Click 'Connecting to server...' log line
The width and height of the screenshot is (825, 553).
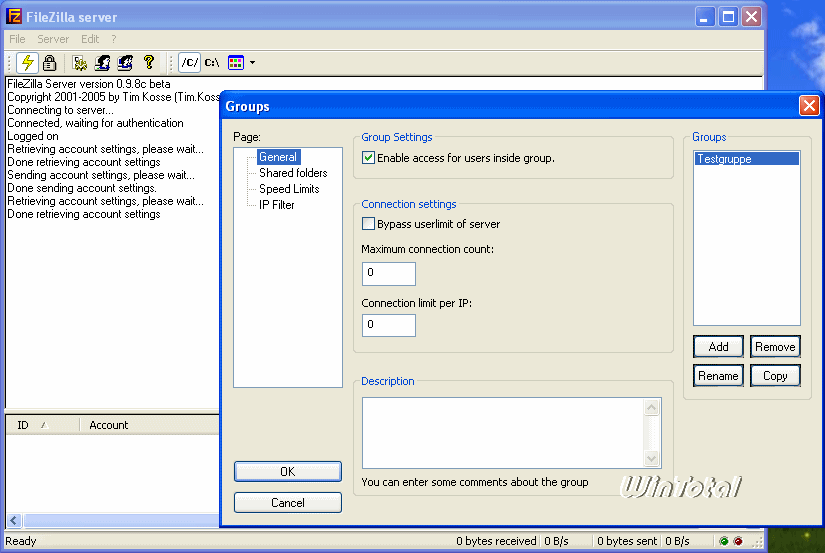click(x=60, y=110)
